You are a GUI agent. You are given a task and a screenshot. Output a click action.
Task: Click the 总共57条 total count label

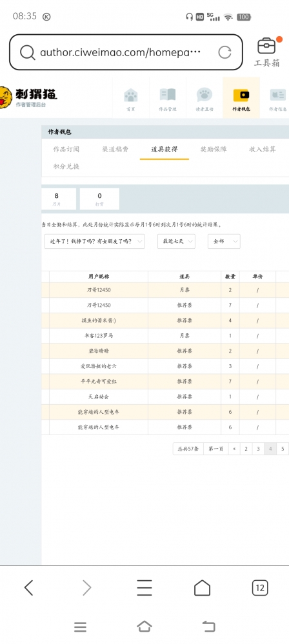click(188, 449)
